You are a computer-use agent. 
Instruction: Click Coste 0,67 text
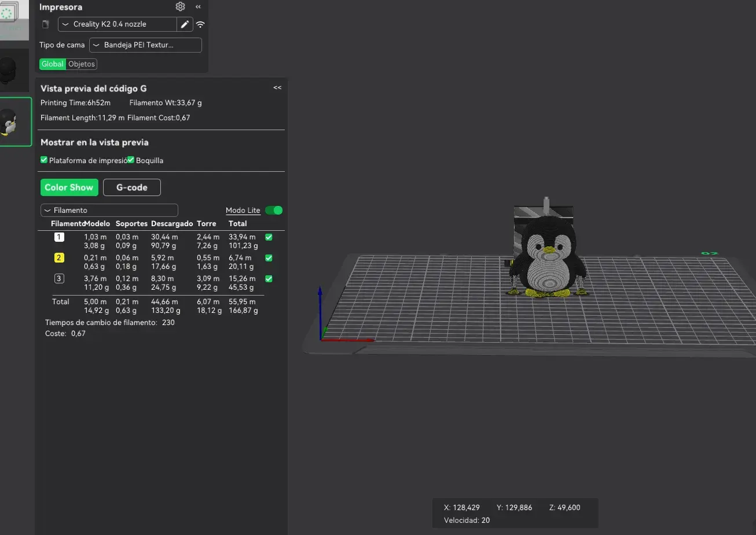click(x=65, y=334)
